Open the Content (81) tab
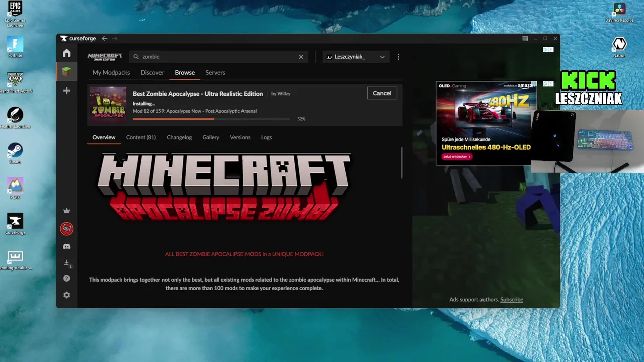Screen dimensions: 644x362 (x=141, y=137)
